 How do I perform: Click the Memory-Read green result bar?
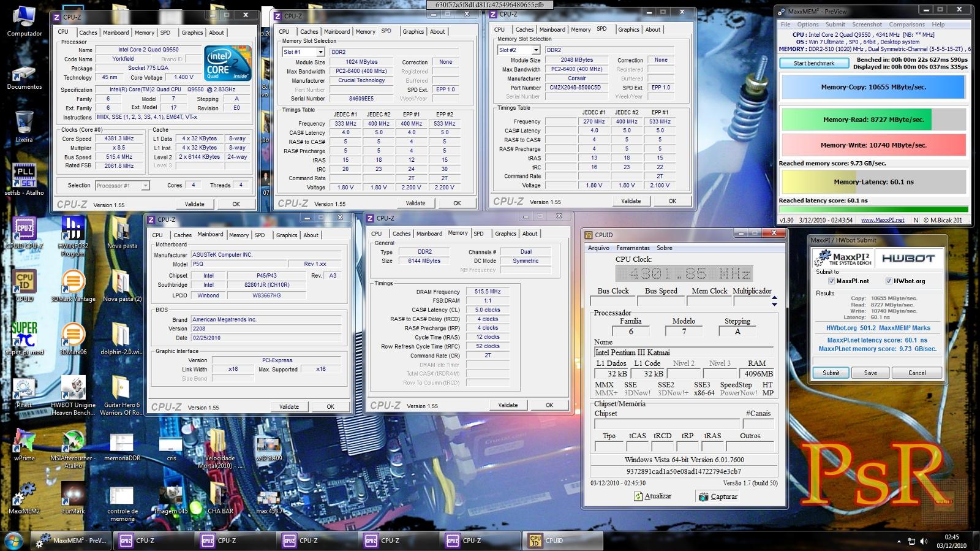pyautogui.click(x=873, y=120)
